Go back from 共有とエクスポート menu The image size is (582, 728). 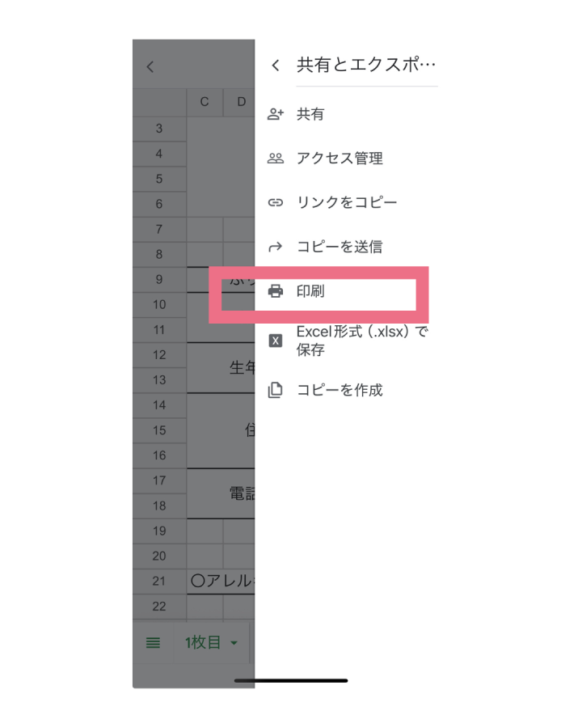pos(276,66)
